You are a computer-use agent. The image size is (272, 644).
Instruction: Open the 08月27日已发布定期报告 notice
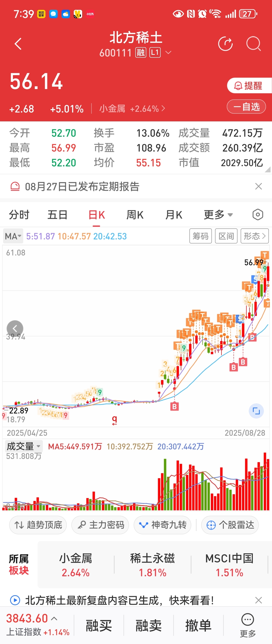click(82, 186)
